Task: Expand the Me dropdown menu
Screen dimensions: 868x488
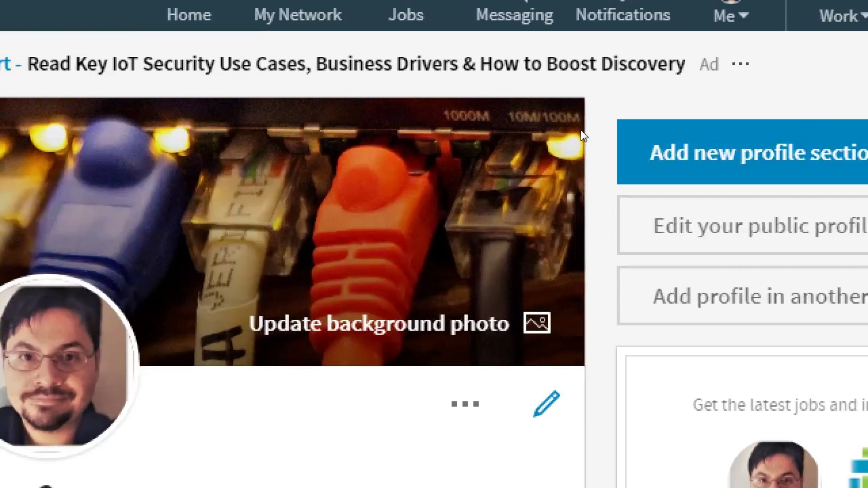Action: pos(730,15)
